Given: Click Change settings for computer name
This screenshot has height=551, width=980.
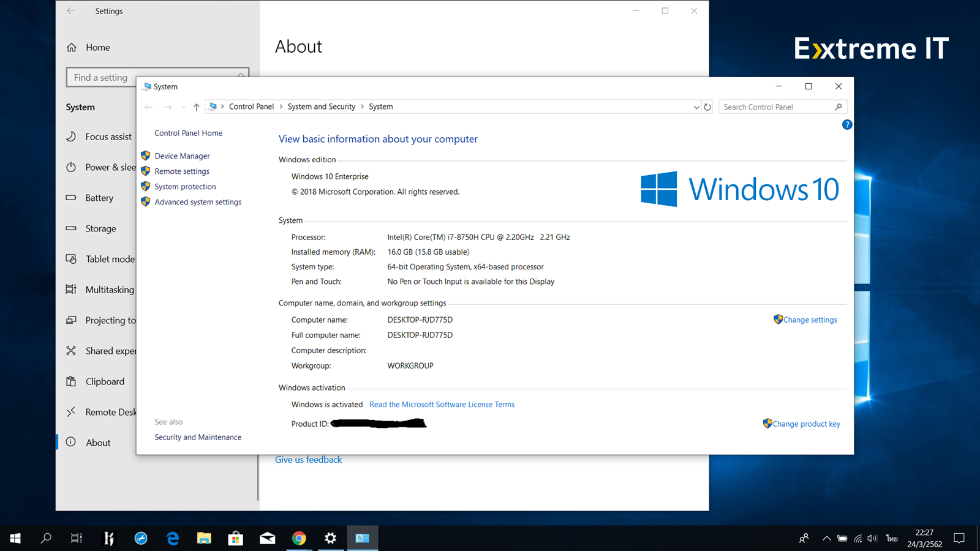Looking at the screenshot, I should pyautogui.click(x=810, y=320).
